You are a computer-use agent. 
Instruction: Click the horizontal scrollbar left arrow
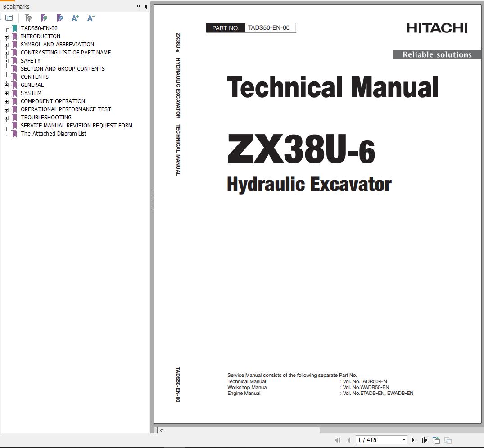161,430
